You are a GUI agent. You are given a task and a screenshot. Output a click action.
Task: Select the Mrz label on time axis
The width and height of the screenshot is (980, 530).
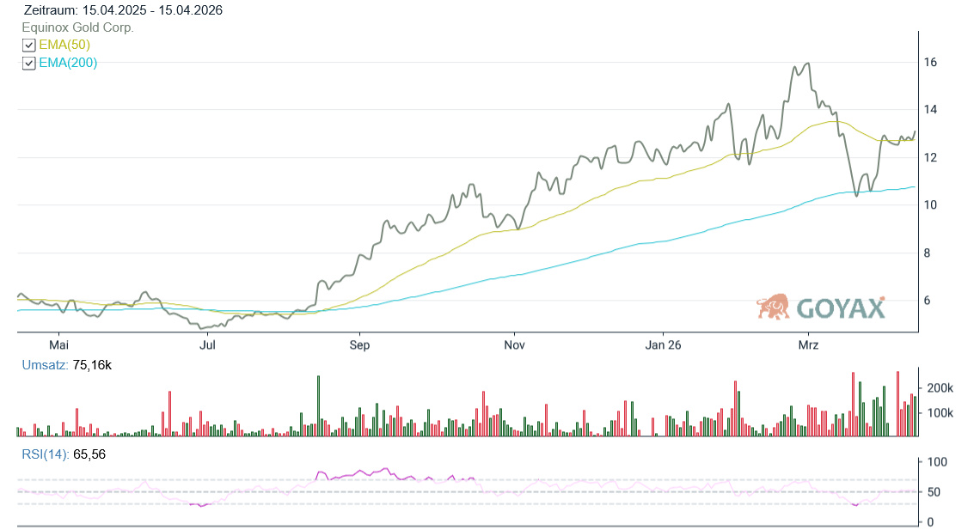(809, 345)
